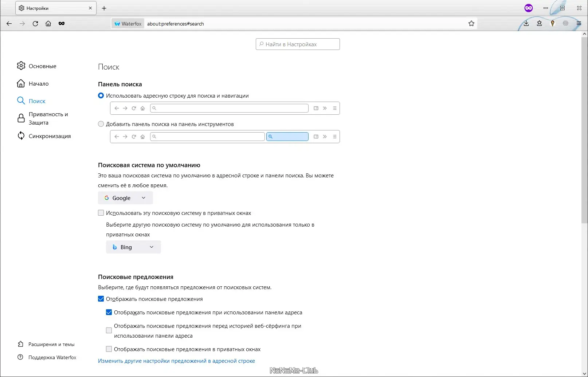
Task: Click the 'Панель поиска' heading
Action: click(120, 84)
